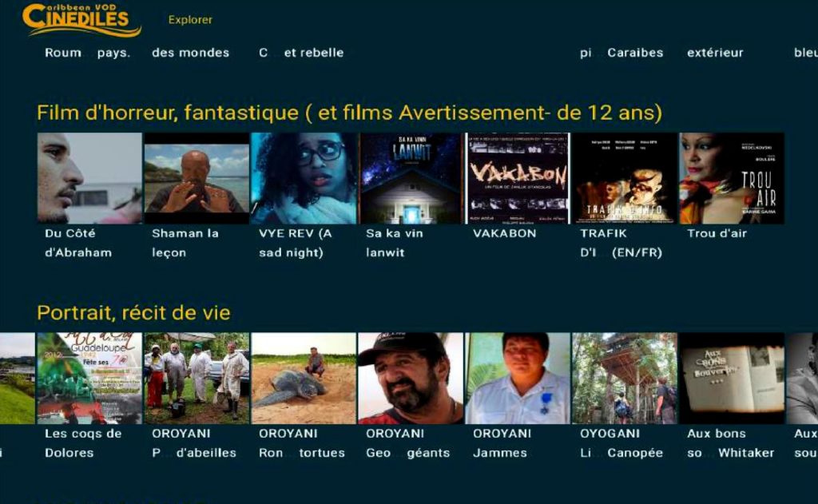Image resolution: width=818 pixels, height=504 pixels.
Task: Click the 'Portrait, récit de vie' heading
Action: click(x=133, y=313)
